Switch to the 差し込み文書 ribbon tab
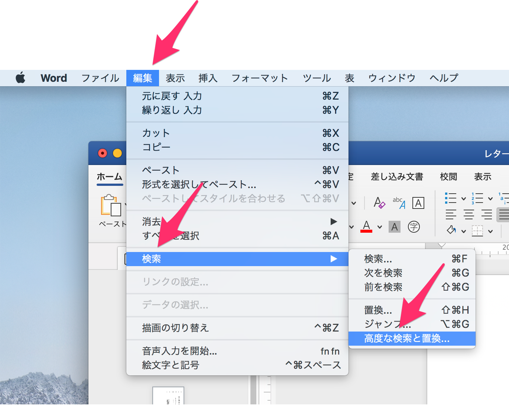Image resolution: width=509 pixels, height=420 pixels. coord(397,177)
